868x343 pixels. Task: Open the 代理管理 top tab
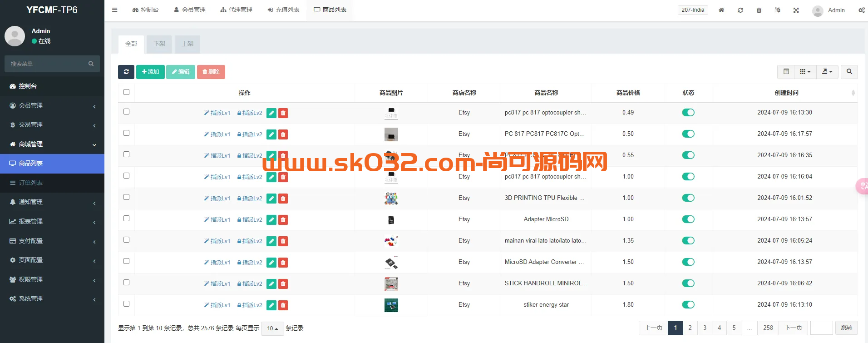[236, 10]
